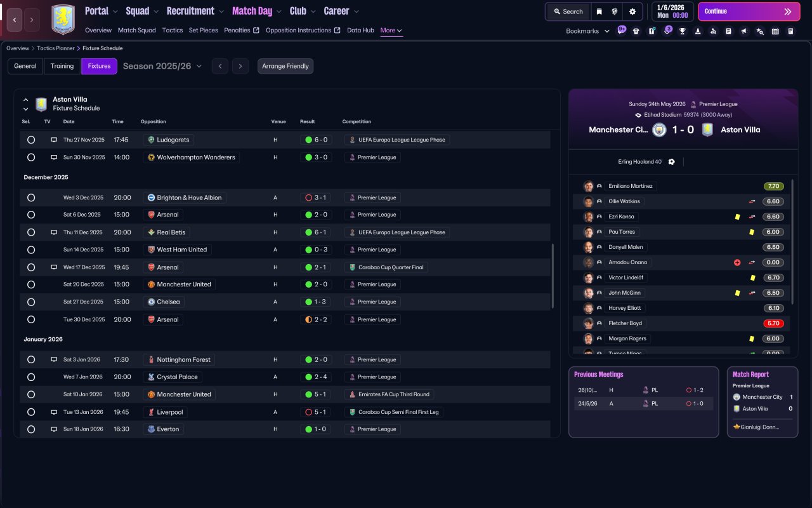
Task: Select the Brighton & Hove Albion fixture radio
Action: (31, 197)
